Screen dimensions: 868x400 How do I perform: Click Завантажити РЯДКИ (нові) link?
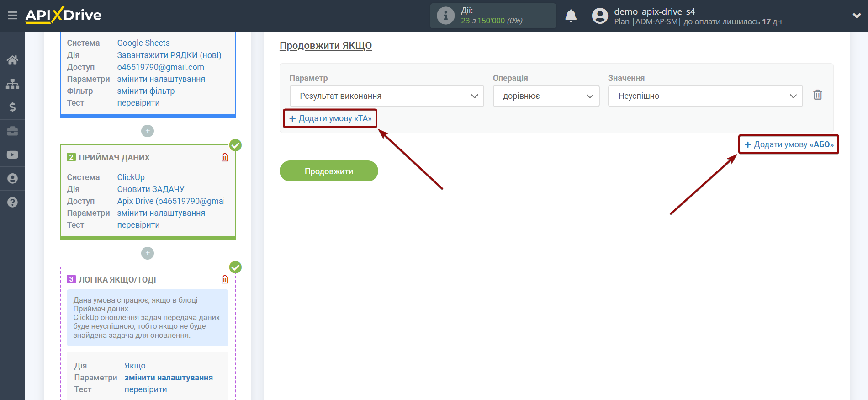tap(169, 55)
